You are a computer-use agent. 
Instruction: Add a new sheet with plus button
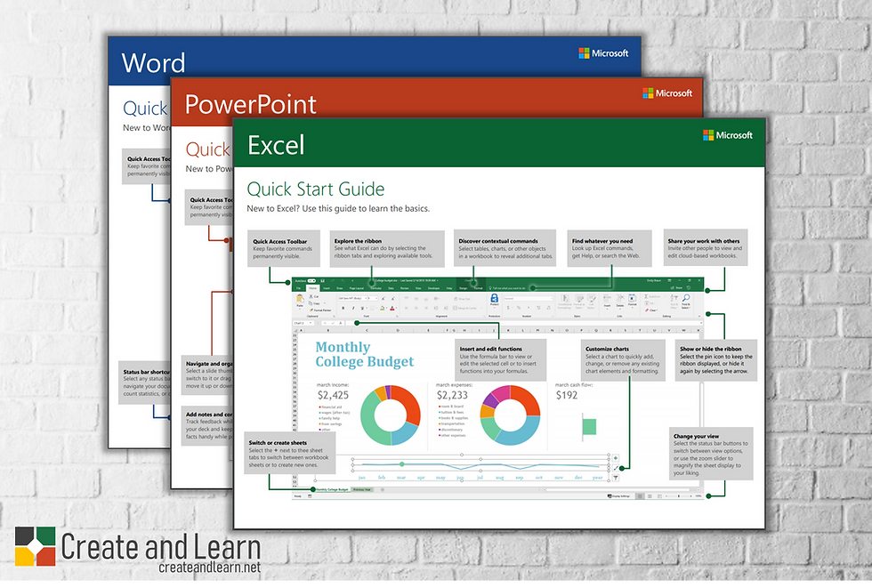(x=382, y=489)
